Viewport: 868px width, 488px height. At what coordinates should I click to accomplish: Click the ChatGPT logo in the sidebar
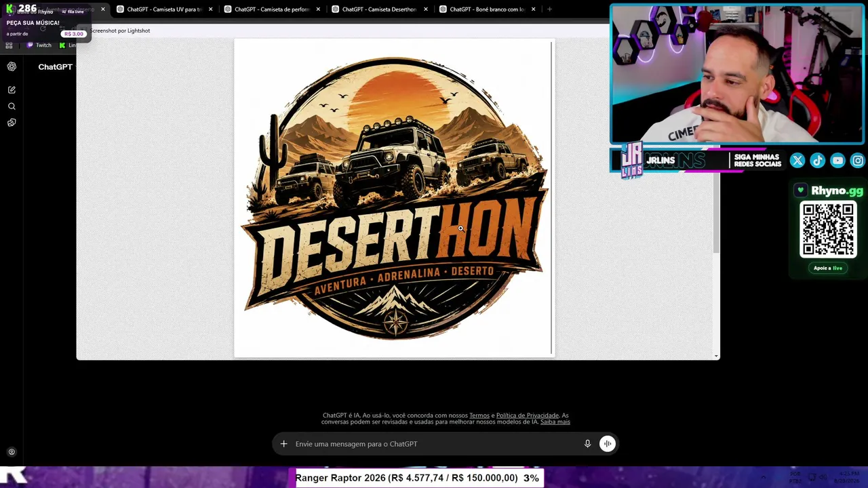tap(12, 66)
